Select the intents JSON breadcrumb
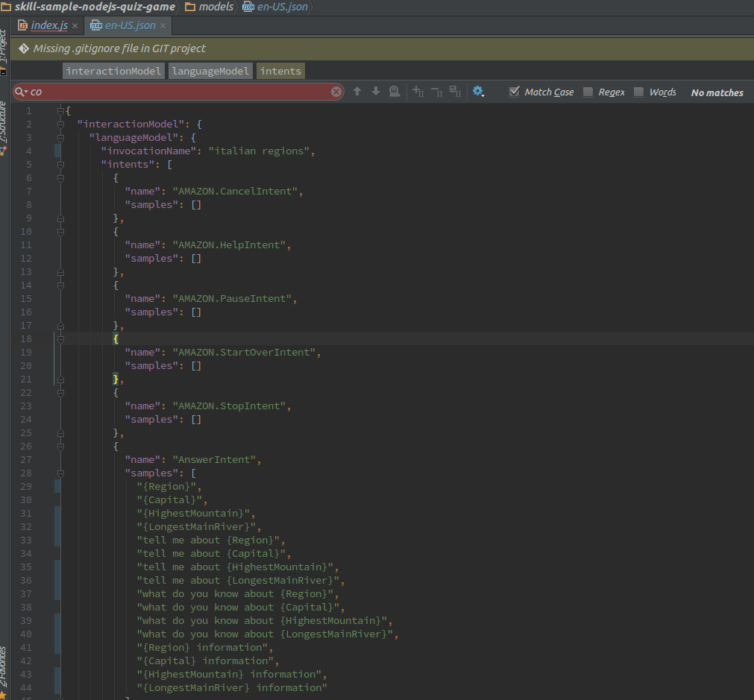 coord(280,71)
